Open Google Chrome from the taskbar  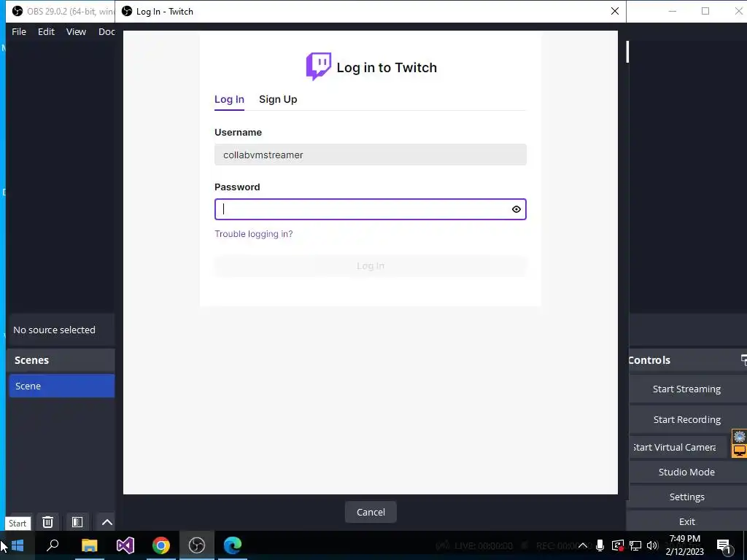(x=161, y=545)
